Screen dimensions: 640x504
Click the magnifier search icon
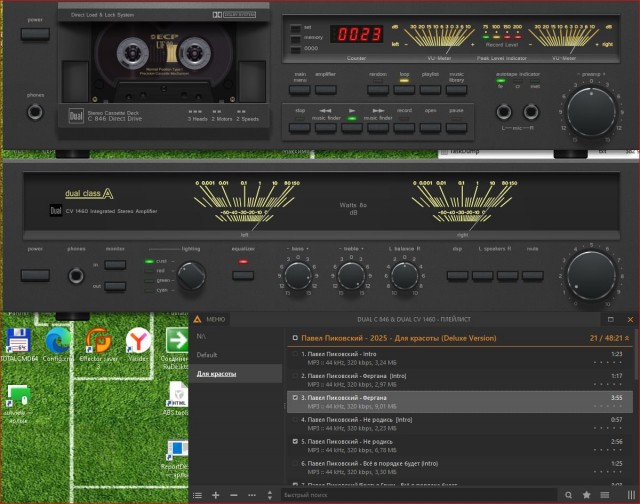click(568, 495)
